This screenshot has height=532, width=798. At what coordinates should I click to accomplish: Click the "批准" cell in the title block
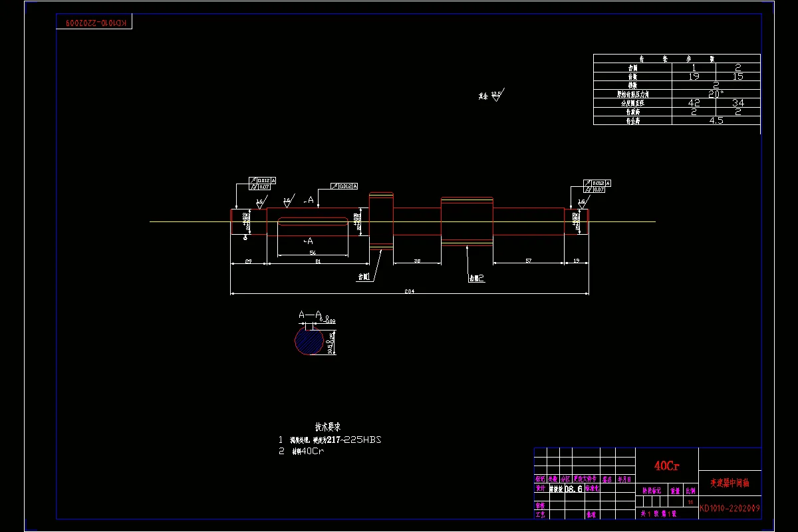coord(591,514)
